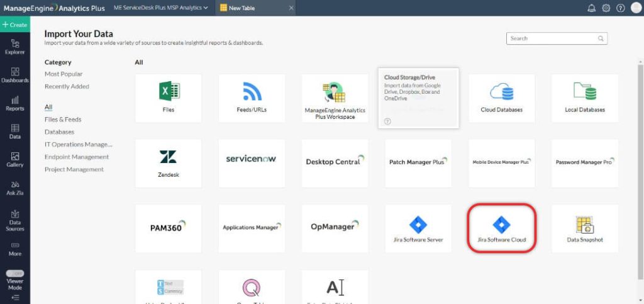644x304 pixels.
Task: Choose the ServiceNow connector tile
Action: click(x=252, y=164)
